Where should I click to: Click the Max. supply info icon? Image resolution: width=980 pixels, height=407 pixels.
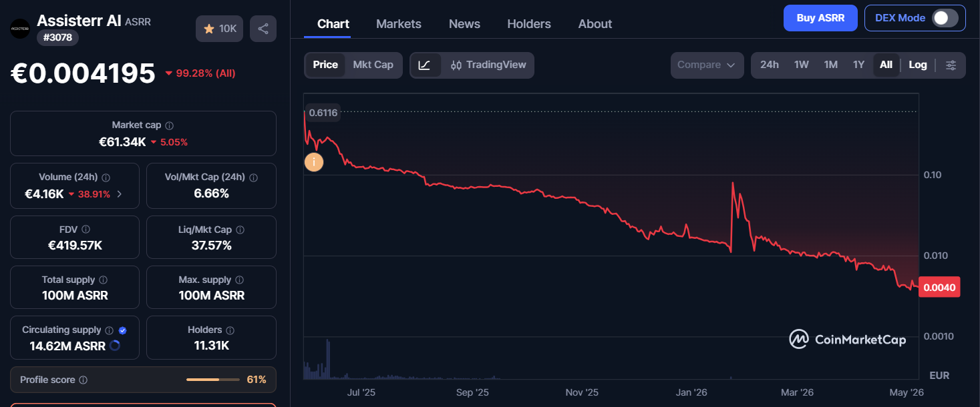(240, 280)
